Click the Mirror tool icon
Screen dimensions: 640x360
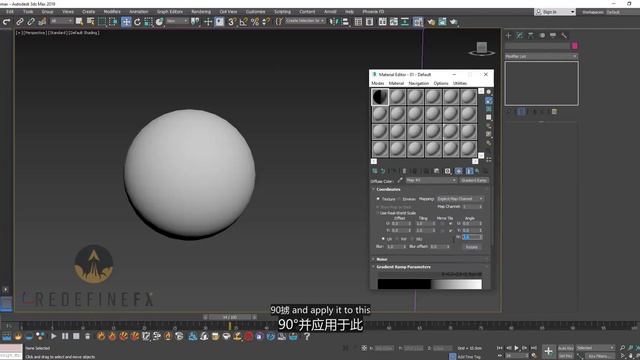334,22
